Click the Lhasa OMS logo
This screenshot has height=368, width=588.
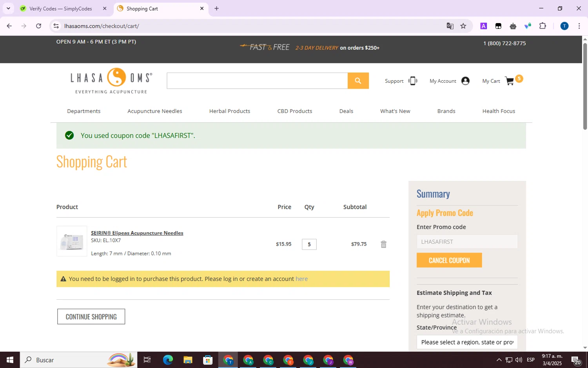[x=111, y=81]
